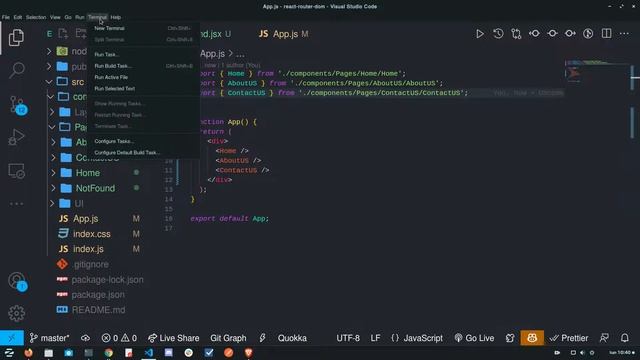This screenshot has height=360, width=640.
Task: Run code using the play icon
Action: [x=480, y=33]
